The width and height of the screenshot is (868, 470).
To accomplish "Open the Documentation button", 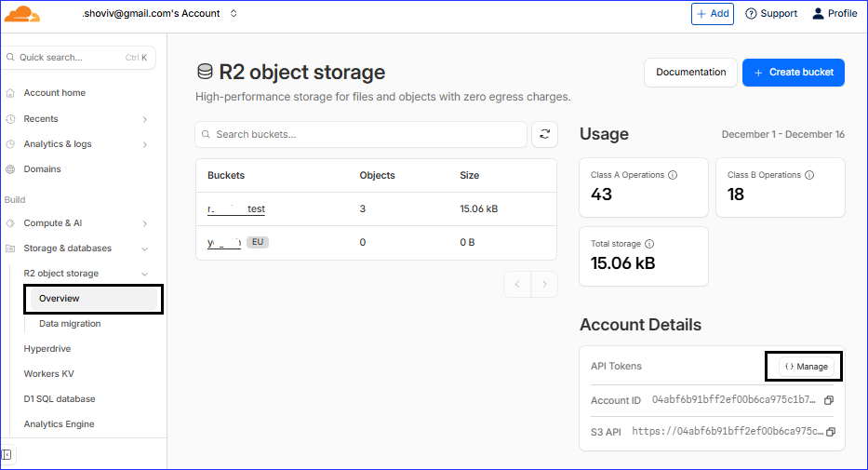I will coord(690,73).
